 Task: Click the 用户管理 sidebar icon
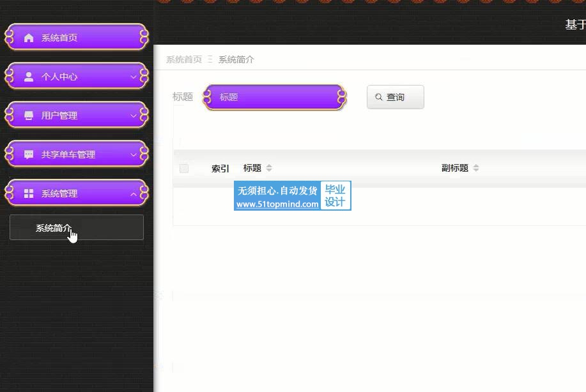click(29, 116)
